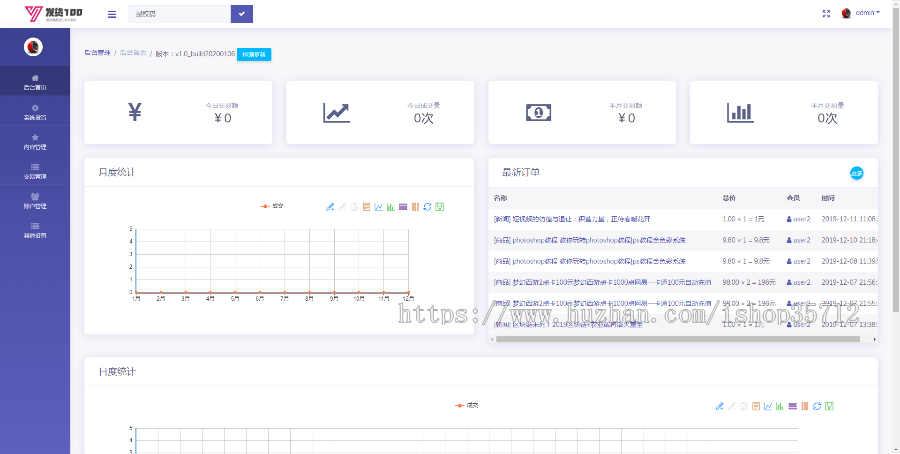Open the photoshop order dated 2019-12-10

coord(589,240)
